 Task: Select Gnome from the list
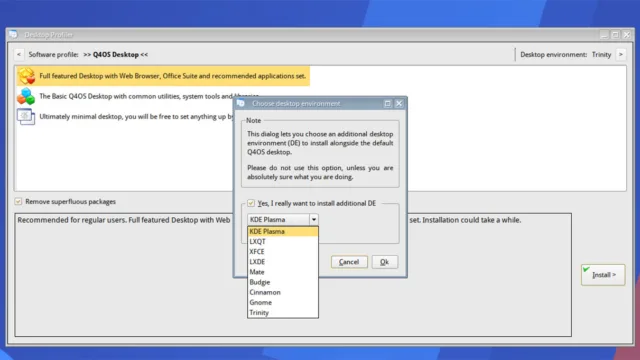point(282,302)
